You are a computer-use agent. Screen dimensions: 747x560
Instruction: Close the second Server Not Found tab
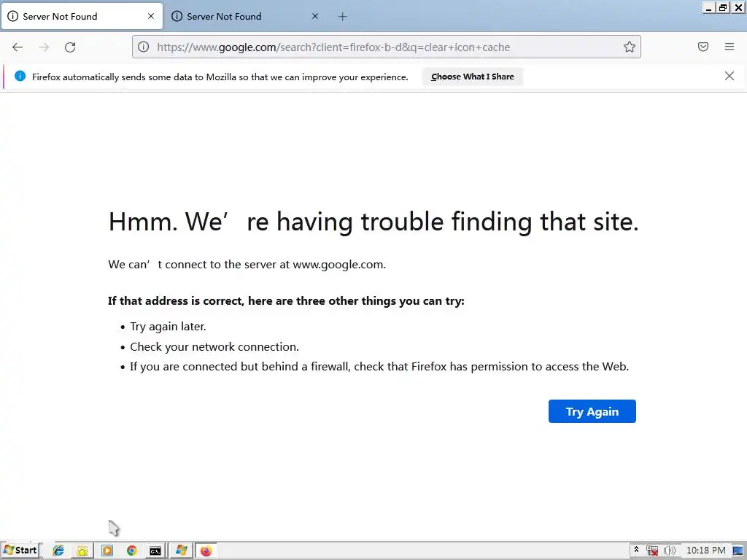pyautogui.click(x=315, y=16)
